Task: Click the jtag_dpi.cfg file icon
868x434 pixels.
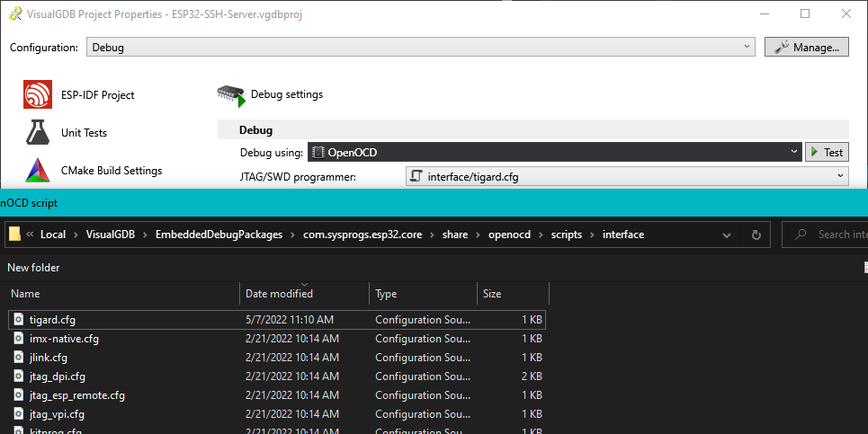Action: [x=19, y=376]
